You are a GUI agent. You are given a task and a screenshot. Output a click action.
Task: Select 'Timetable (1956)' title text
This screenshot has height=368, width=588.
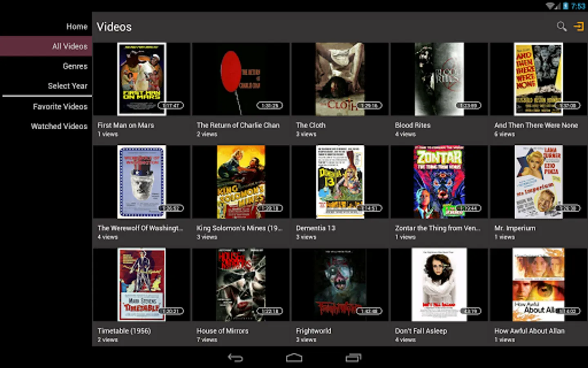click(124, 331)
